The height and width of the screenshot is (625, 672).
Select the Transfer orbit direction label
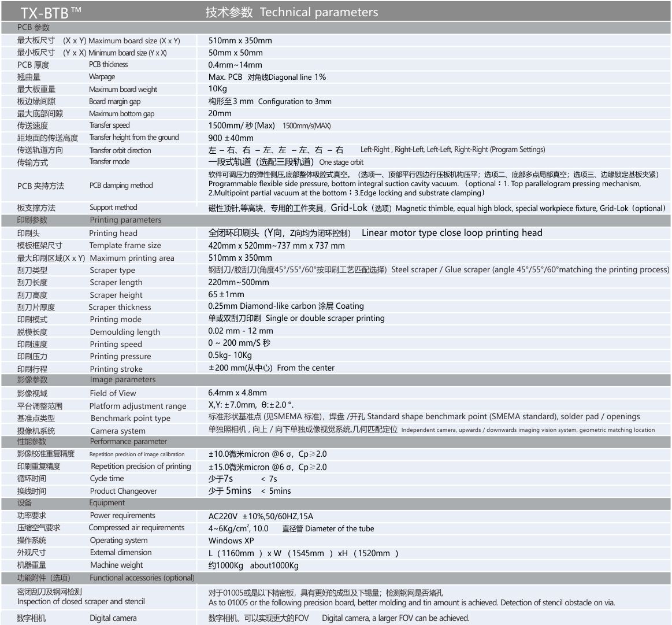pyautogui.click(x=120, y=150)
